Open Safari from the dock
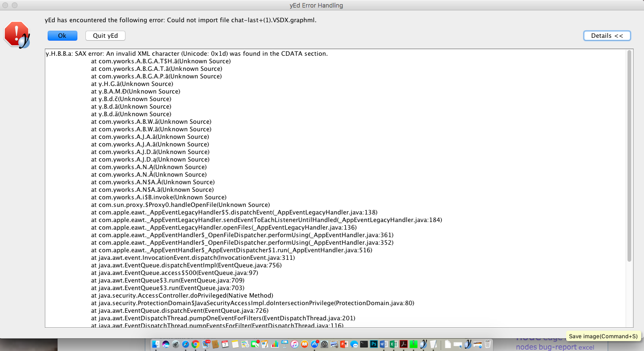 pyautogui.click(x=185, y=344)
